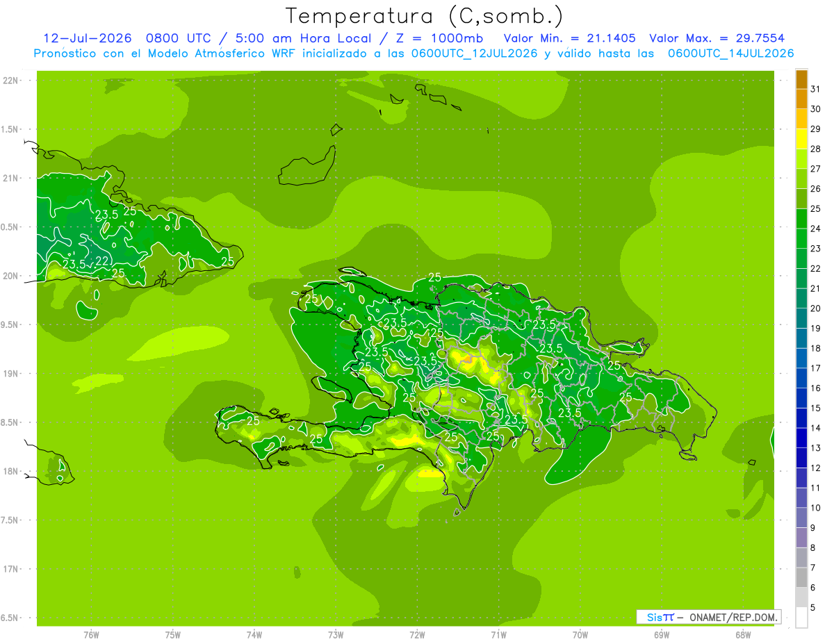Screen dimensions: 834x644
Task: Click the colorbar scale label '31'
Action: click(815, 89)
